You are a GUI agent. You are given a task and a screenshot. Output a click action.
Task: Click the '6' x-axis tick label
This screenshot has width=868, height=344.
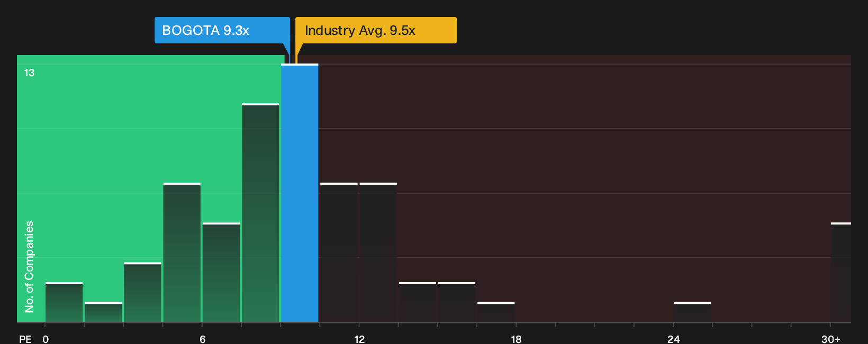[x=203, y=339]
